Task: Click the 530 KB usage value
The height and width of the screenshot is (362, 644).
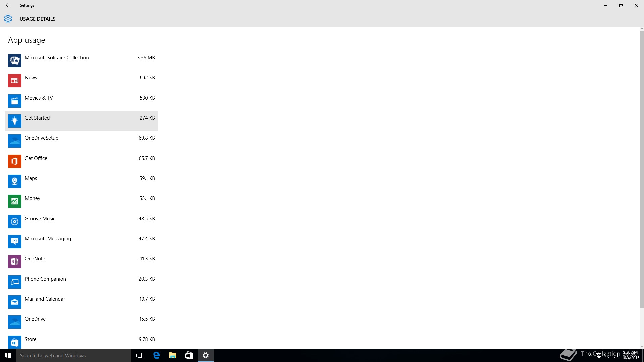Action: (147, 98)
